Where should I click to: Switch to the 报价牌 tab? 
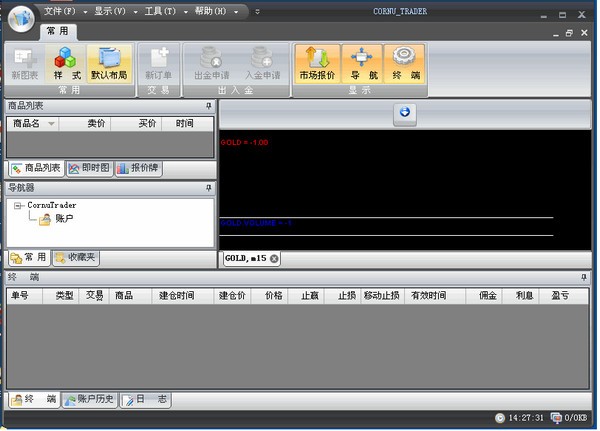click(139, 168)
